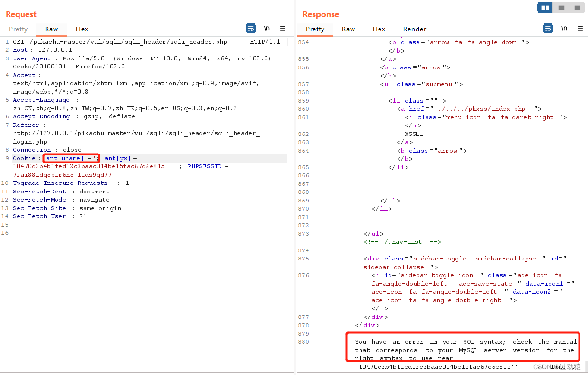This screenshot has width=588, height=375.
Task: Click the Accept-Encoding header line
Action: click(74, 116)
